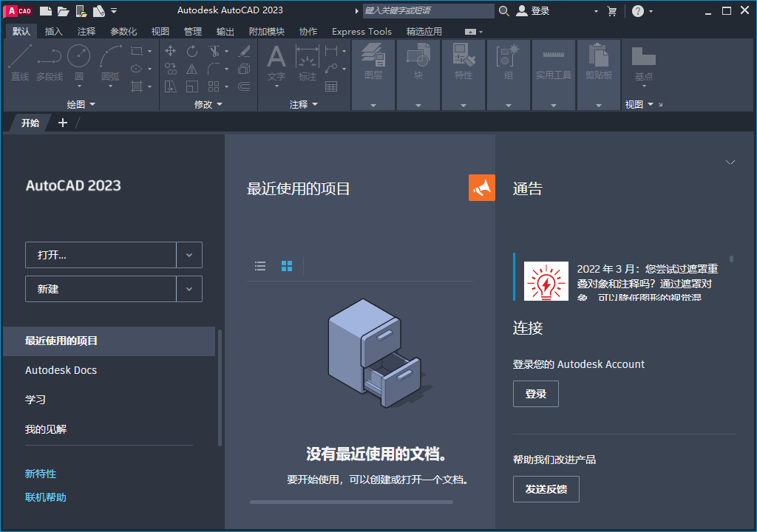Open the orange announcements megaphone icon
This screenshot has height=532, width=757.
click(482, 188)
